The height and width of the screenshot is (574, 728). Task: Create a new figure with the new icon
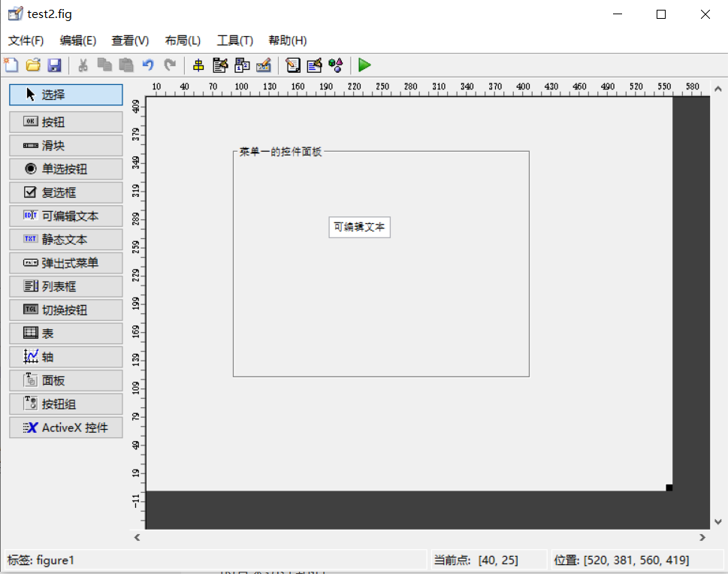coord(11,65)
